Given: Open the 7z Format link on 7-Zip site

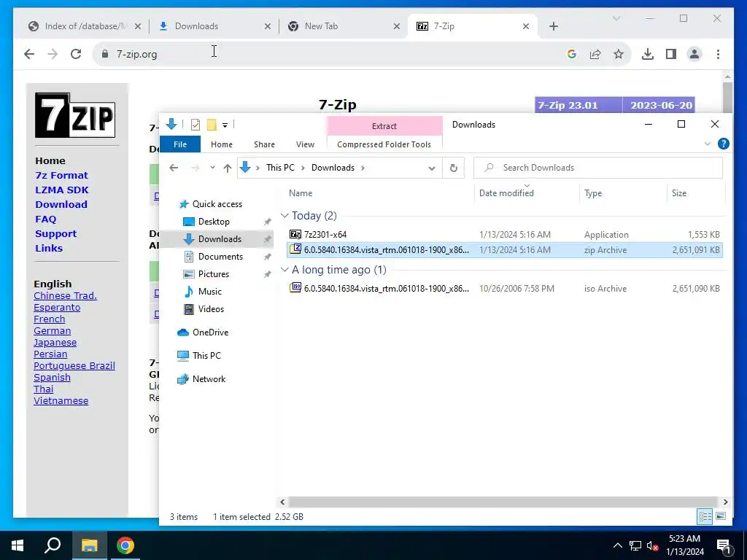Looking at the screenshot, I should coord(61,175).
